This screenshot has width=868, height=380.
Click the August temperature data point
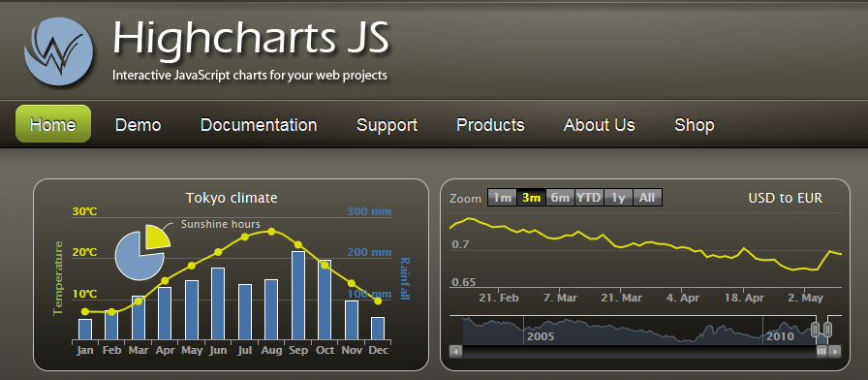pyautogui.click(x=271, y=231)
